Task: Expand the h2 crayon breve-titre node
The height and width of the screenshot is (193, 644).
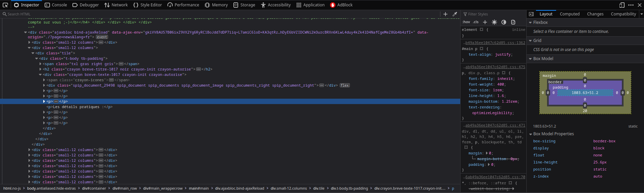Action: click(x=41, y=69)
